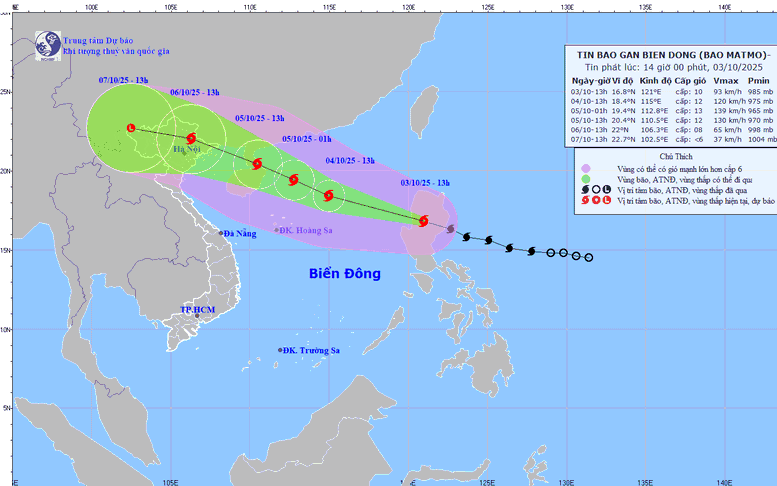
Task: Click the ĐK. Hoàng Sa island marker
Action: [x=278, y=230]
